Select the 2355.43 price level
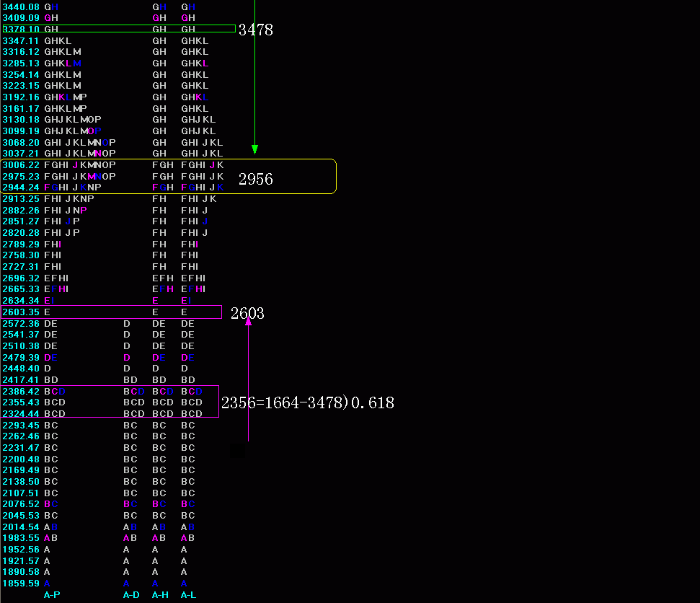Screen dimensions: 700x603 coord(21,402)
